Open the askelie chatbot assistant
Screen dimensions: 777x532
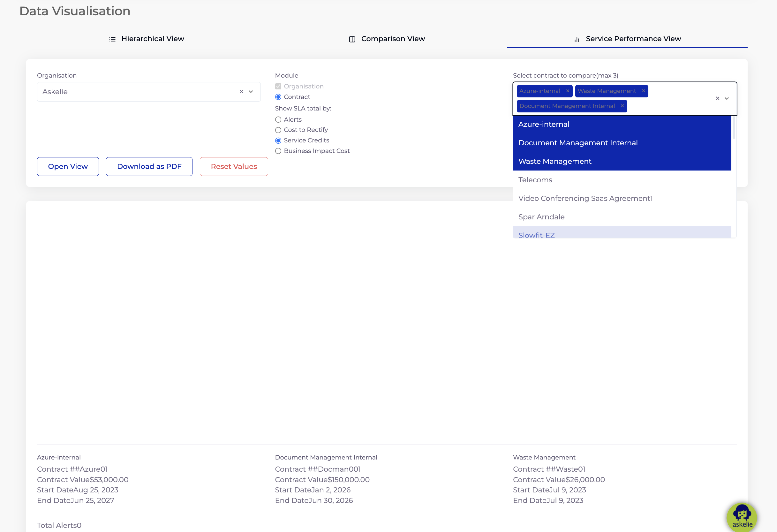click(742, 517)
